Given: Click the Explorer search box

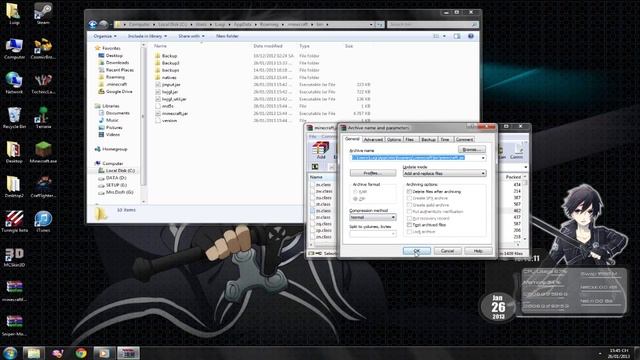Looking at the screenshot, I should 432,24.
